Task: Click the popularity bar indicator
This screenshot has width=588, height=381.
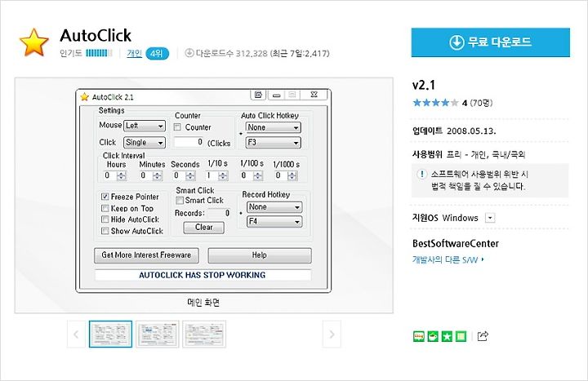Action: (x=99, y=53)
